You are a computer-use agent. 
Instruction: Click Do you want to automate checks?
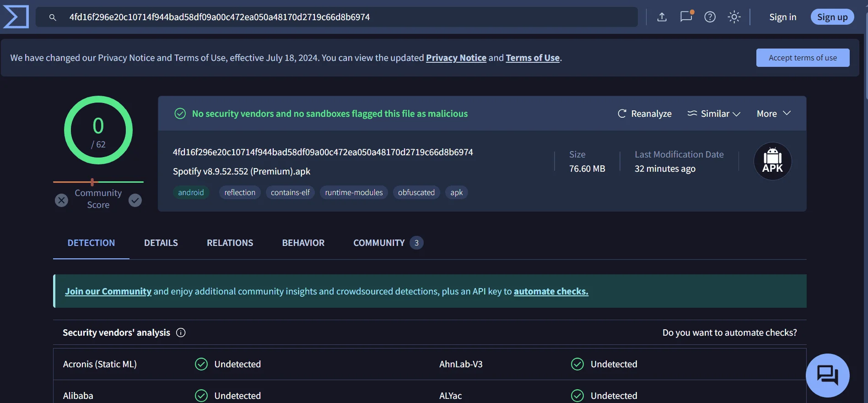tap(730, 332)
